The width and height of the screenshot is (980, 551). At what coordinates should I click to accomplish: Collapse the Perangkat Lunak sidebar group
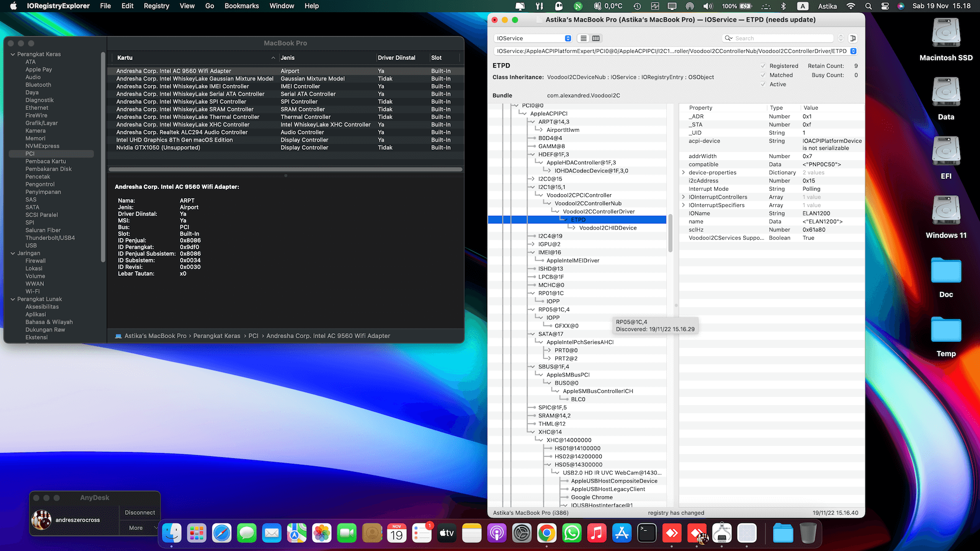click(13, 299)
